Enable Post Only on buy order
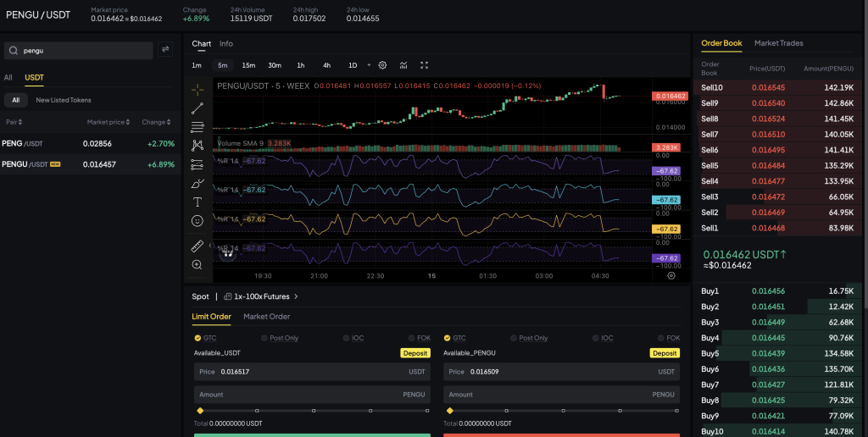The height and width of the screenshot is (437, 868). (x=263, y=338)
